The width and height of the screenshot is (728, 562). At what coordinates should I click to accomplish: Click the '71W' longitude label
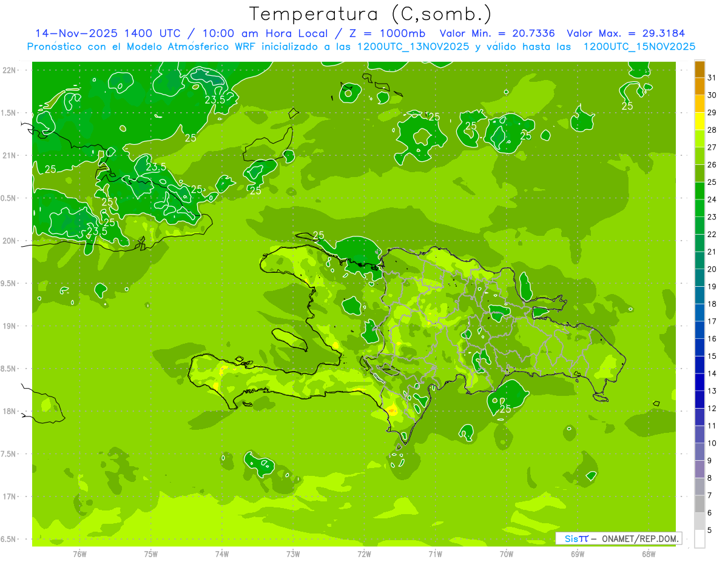tap(435, 554)
